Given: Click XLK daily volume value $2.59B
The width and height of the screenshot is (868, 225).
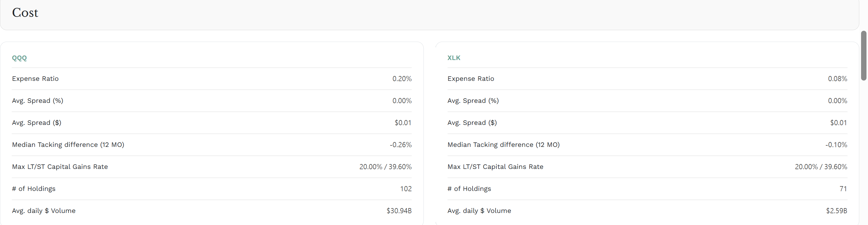Looking at the screenshot, I should tap(836, 211).
